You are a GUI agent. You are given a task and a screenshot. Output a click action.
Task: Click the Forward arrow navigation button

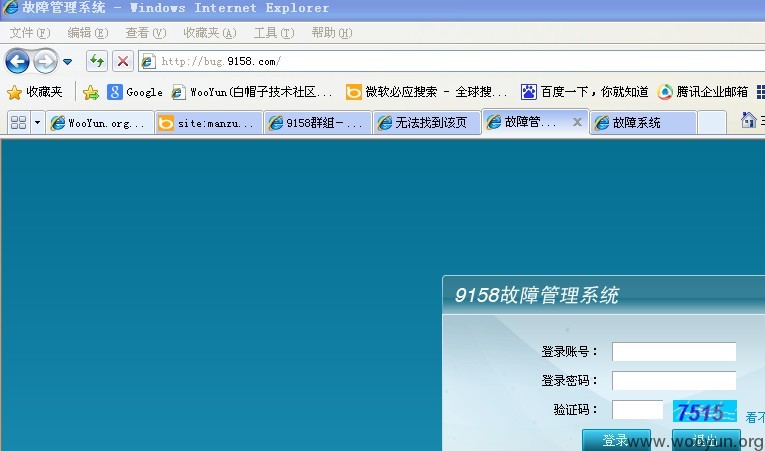(45, 62)
